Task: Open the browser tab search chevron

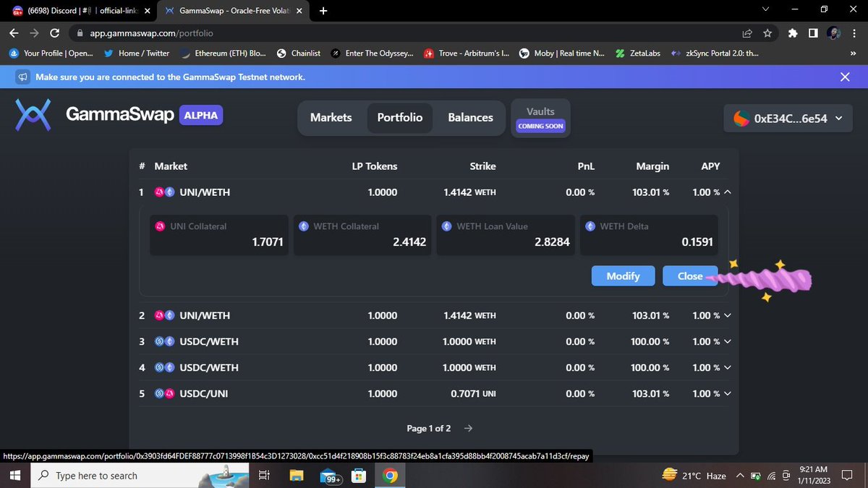Action: click(x=767, y=10)
